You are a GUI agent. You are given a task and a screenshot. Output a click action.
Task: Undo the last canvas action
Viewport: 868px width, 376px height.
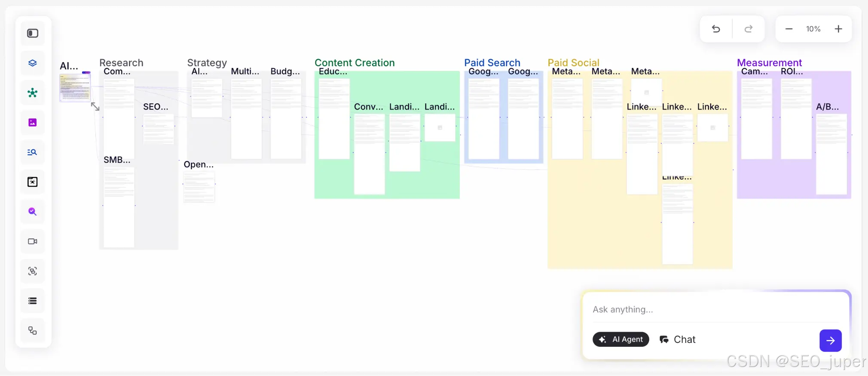(716, 29)
